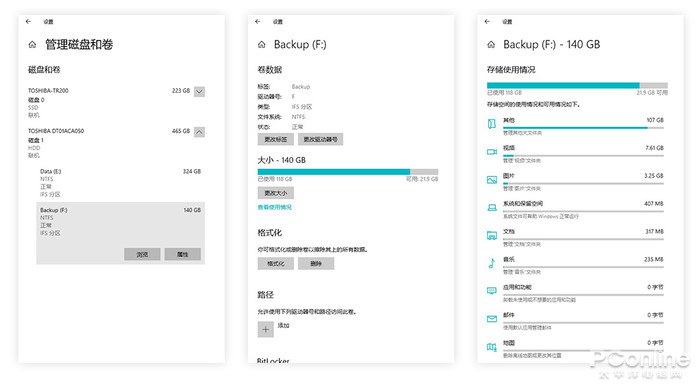Click the 系统和保留空间 system laptop icon
Viewport: 700px width, 387px height.
[x=492, y=208]
